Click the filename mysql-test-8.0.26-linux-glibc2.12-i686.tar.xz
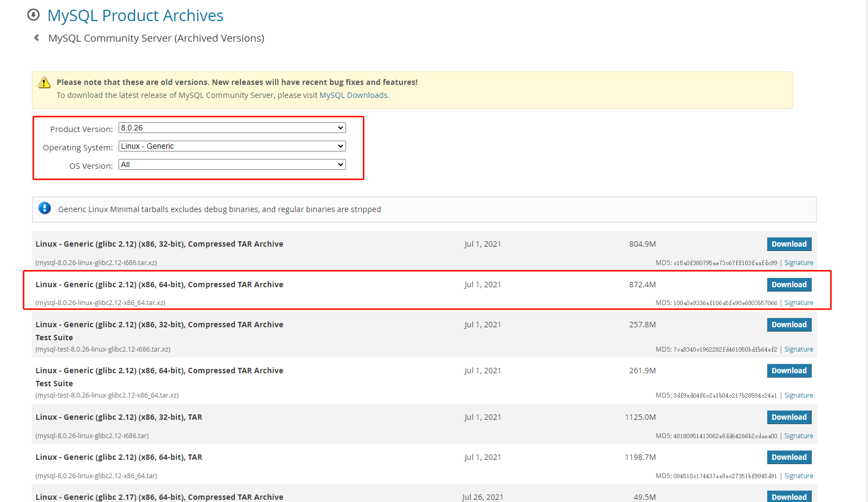This screenshot has width=868, height=502. [103, 349]
